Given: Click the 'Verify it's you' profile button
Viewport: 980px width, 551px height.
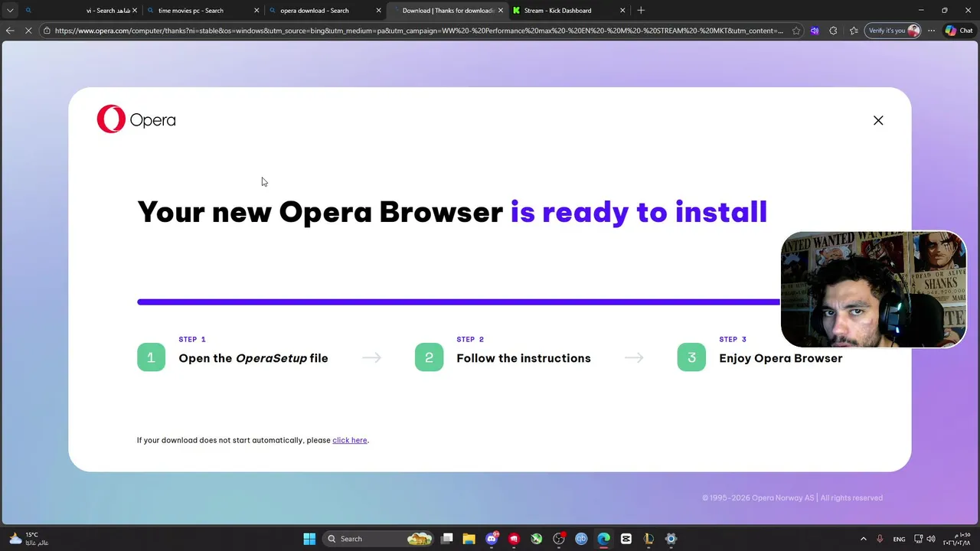Looking at the screenshot, I should (x=893, y=31).
